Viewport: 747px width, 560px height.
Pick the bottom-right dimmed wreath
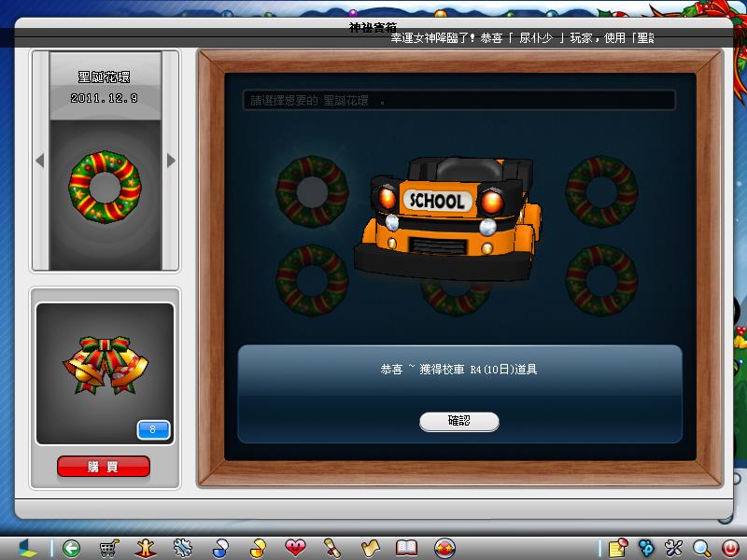(601, 281)
